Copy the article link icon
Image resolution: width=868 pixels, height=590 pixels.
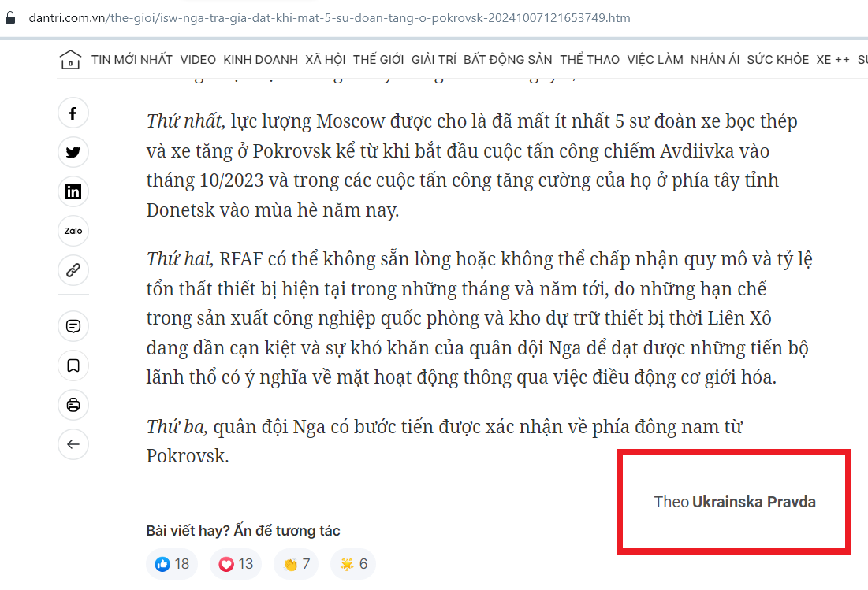(73, 270)
